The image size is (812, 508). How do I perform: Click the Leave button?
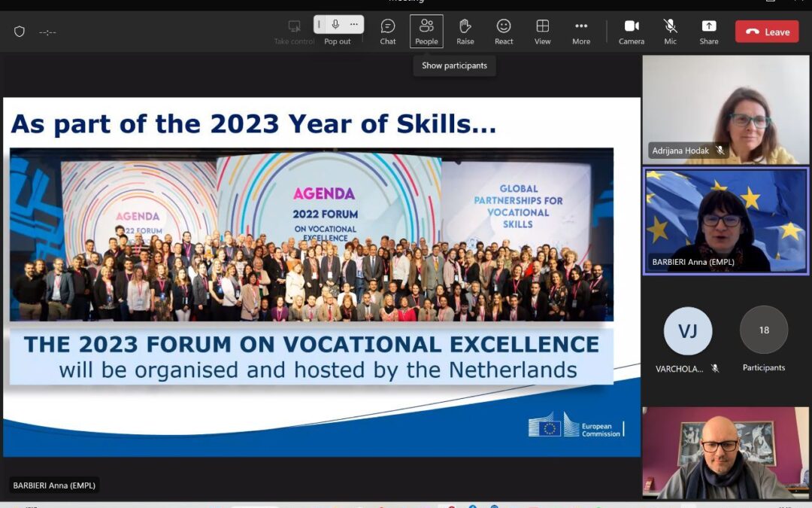[x=766, y=31]
